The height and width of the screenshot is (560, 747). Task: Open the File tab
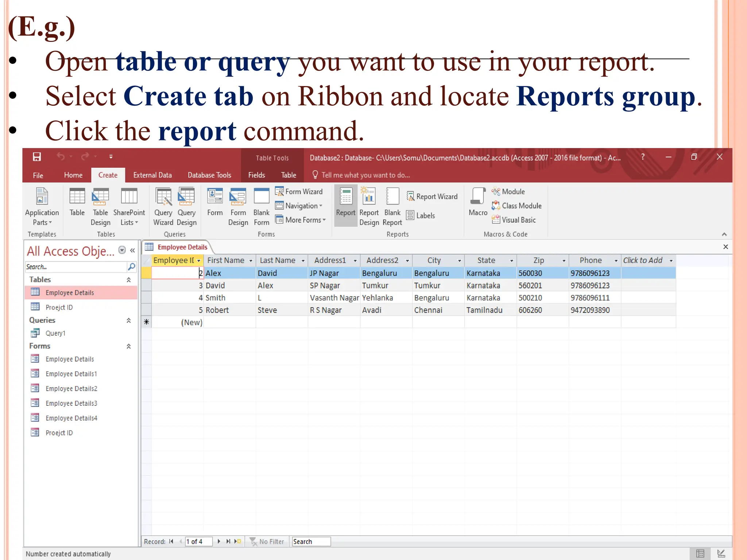coord(38,175)
